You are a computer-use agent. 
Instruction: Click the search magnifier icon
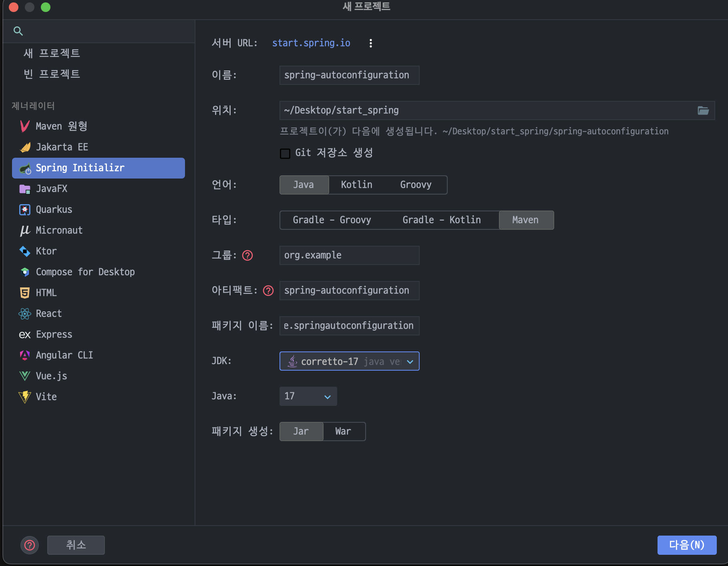(x=18, y=31)
